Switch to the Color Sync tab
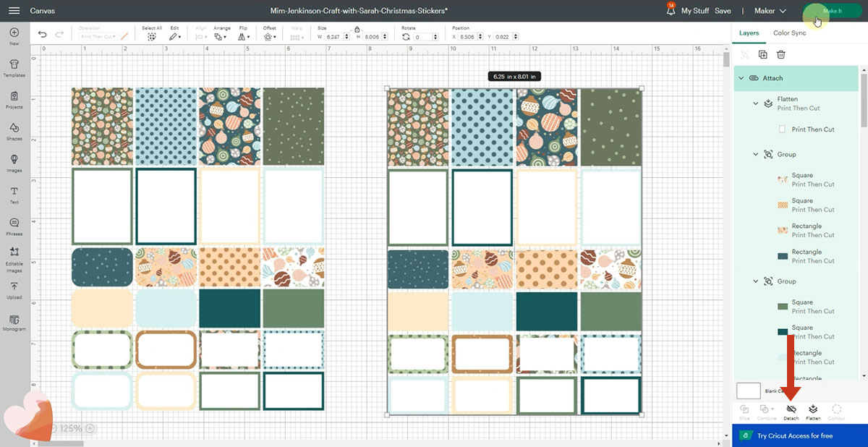 [x=789, y=33]
